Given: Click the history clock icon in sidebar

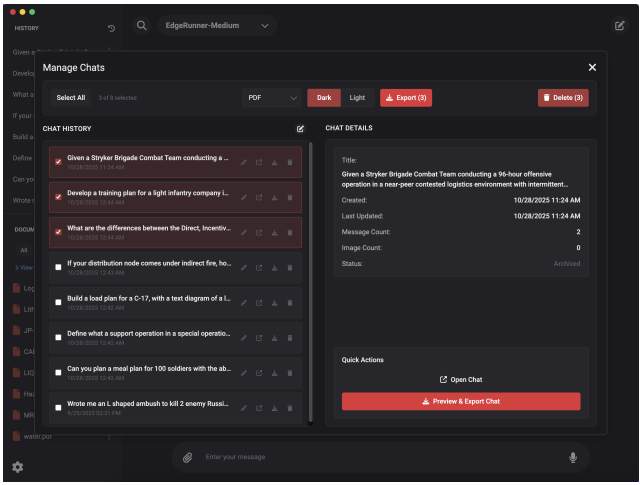Looking at the screenshot, I should point(111,28).
